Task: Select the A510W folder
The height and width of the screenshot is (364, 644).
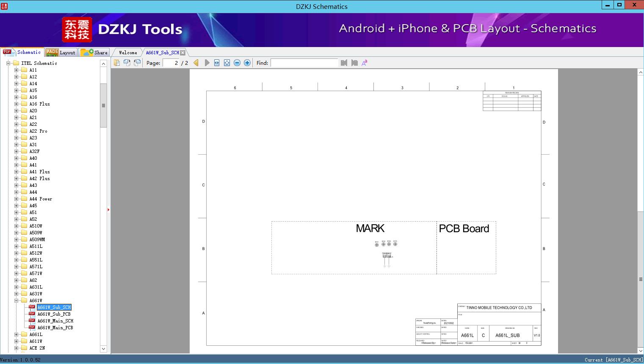Action: [36, 226]
